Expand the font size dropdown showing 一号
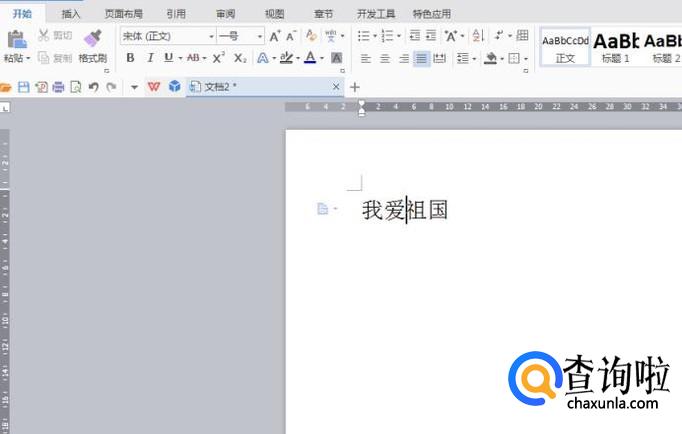Viewport: 682px width, 434px height. [x=259, y=36]
